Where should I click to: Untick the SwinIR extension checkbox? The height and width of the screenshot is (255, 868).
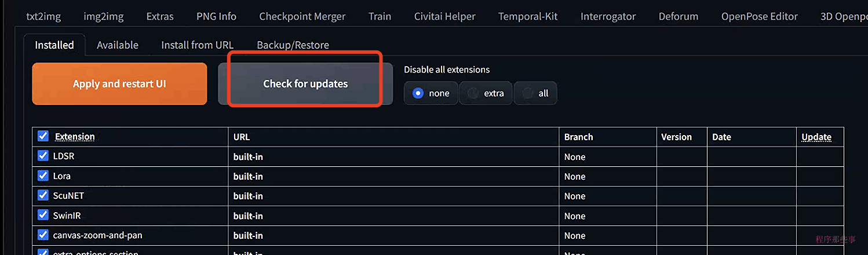click(x=43, y=214)
